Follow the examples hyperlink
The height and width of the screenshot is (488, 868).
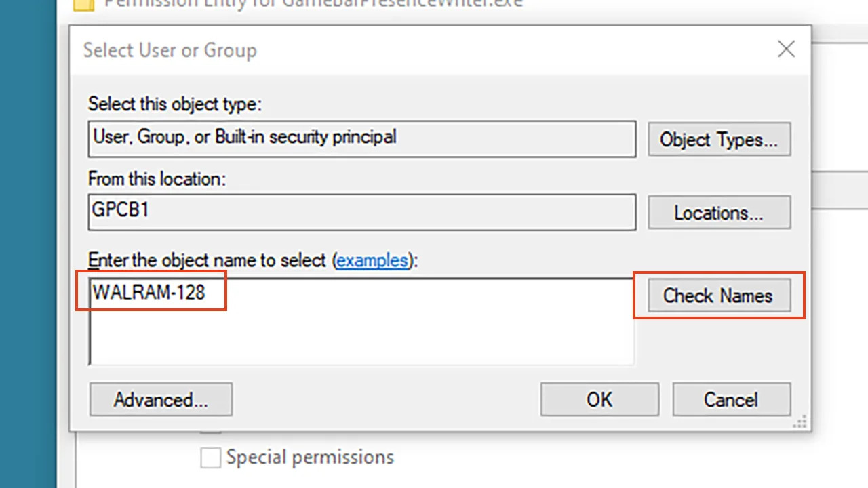(372, 260)
